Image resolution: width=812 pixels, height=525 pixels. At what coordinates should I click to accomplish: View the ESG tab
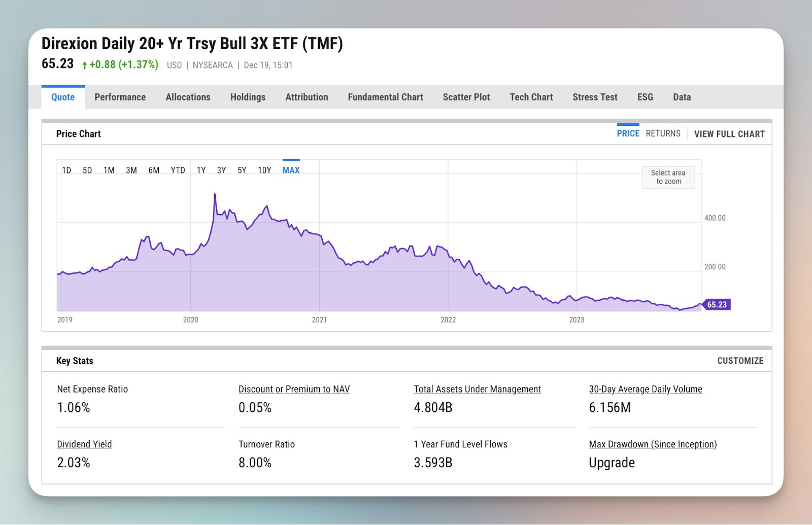coord(645,97)
